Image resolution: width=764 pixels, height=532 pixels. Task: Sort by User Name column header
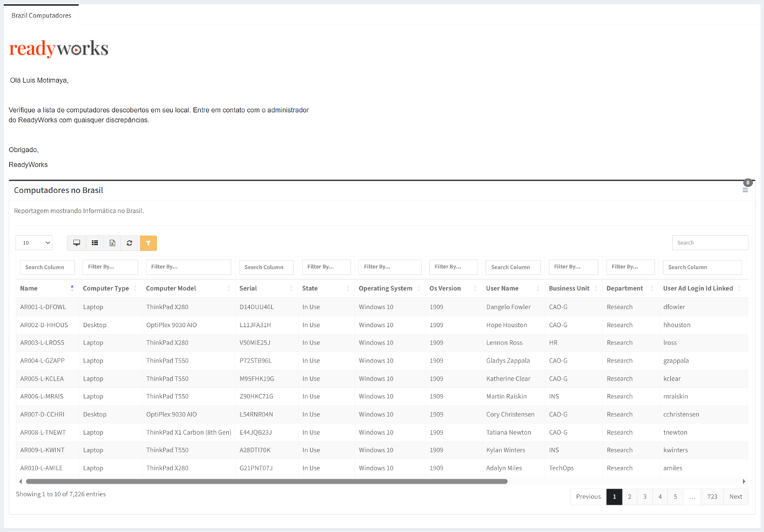click(513, 288)
